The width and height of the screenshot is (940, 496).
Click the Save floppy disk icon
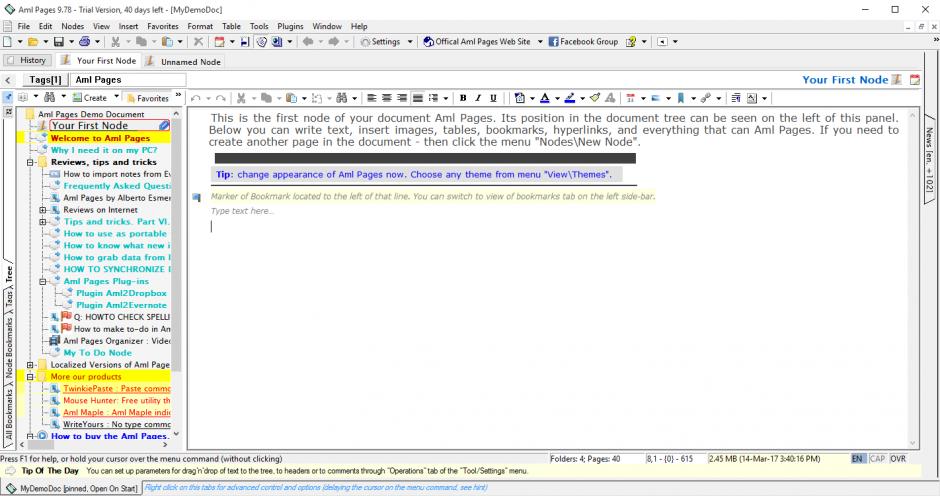tap(59, 41)
